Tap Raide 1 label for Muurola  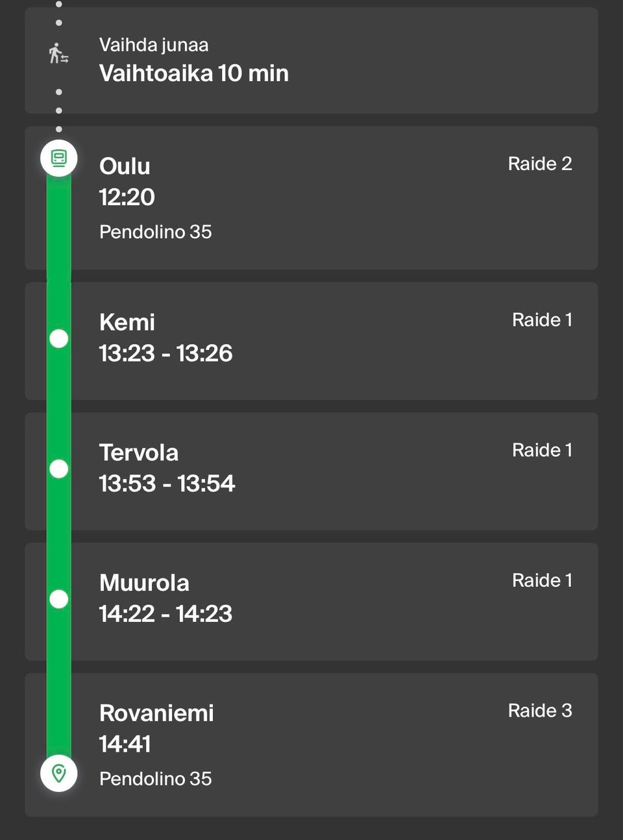(542, 580)
